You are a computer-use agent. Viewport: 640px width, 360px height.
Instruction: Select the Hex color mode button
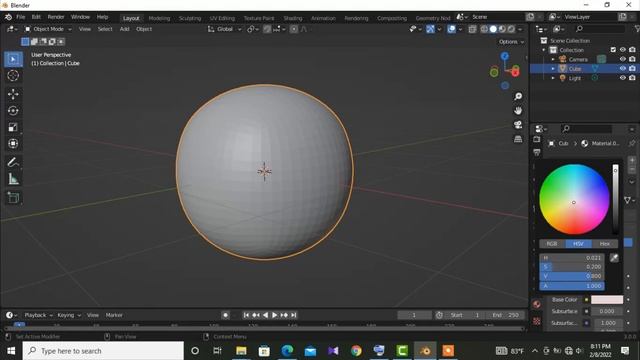click(x=604, y=244)
